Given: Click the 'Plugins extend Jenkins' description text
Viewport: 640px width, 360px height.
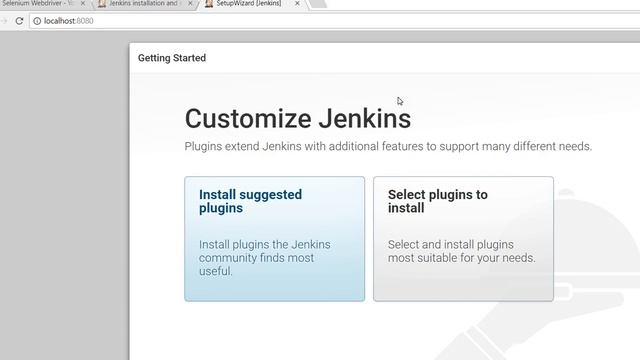Looking at the screenshot, I should pos(388,146).
